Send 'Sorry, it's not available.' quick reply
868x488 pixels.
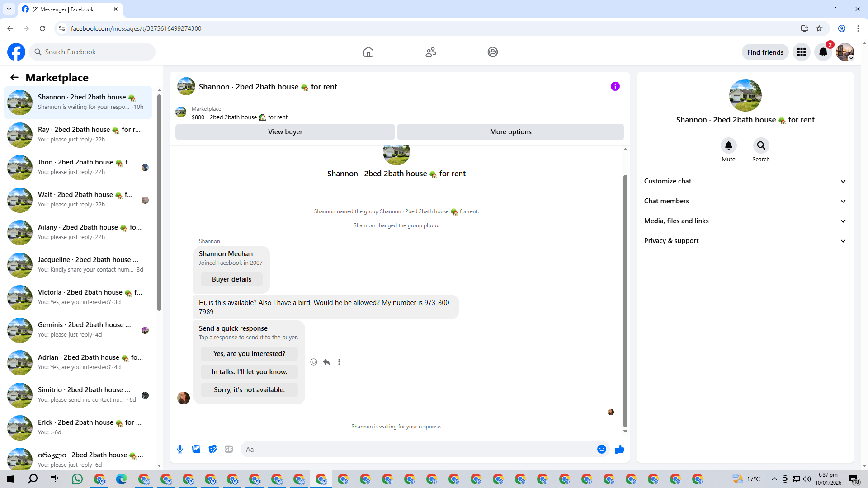pos(249,390)
